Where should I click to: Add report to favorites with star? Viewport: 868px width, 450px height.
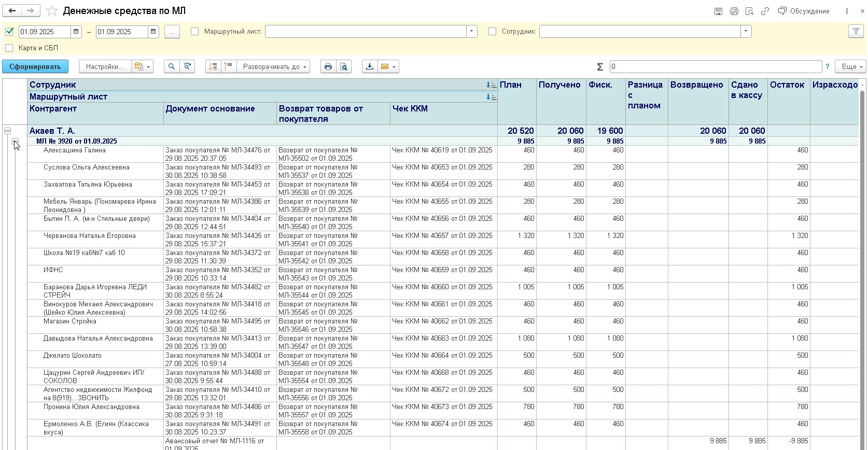coord(52,11)
